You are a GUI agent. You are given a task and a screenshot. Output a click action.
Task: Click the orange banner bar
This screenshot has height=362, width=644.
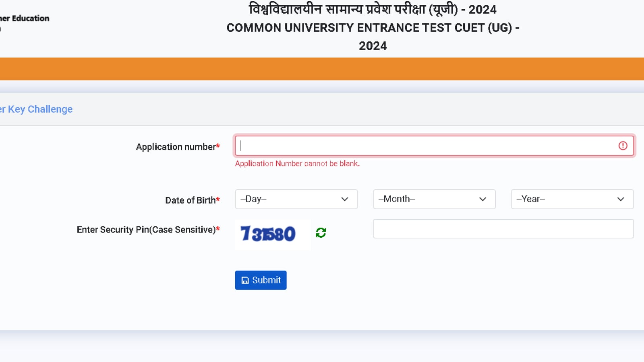(322, 68)
